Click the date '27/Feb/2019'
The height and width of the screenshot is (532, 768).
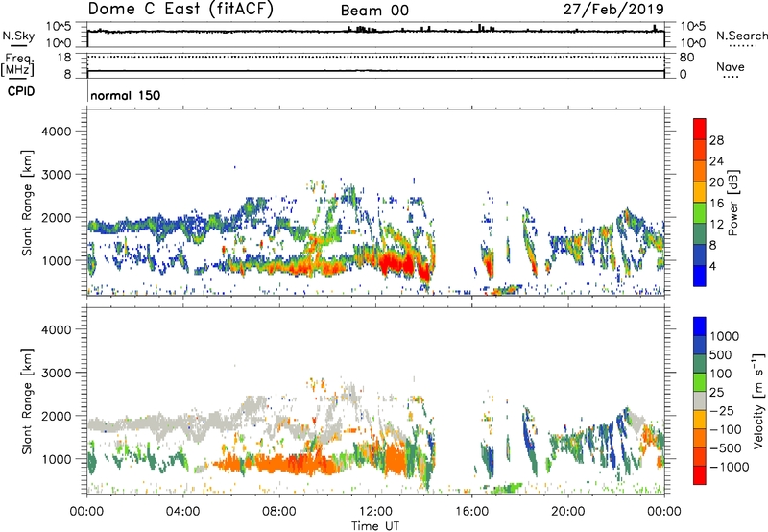click(613, 10)
